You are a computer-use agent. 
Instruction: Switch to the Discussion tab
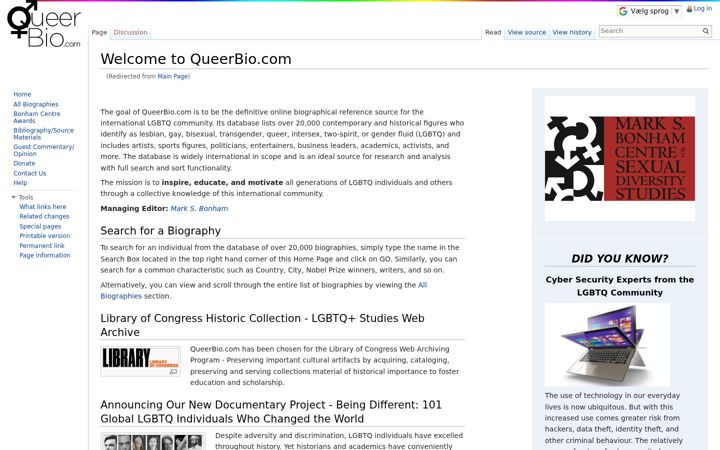130,32
